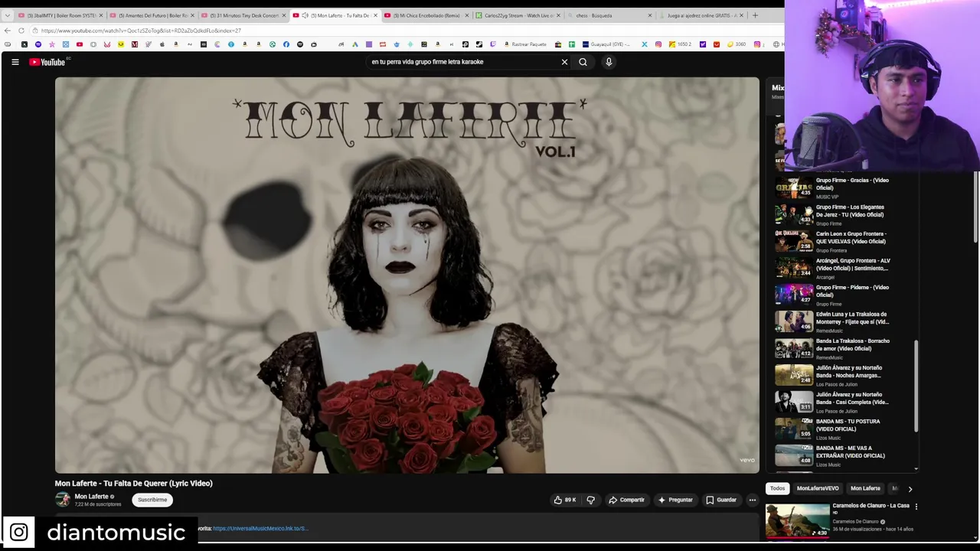Switch to the Juega al ajedrez online tab

(701, 15)
